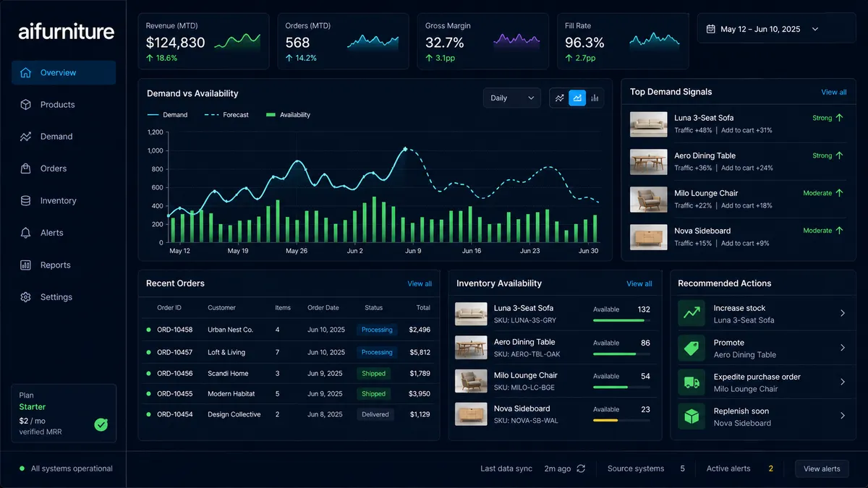Click the Overview home icon in sidebar

coord(26,72)
